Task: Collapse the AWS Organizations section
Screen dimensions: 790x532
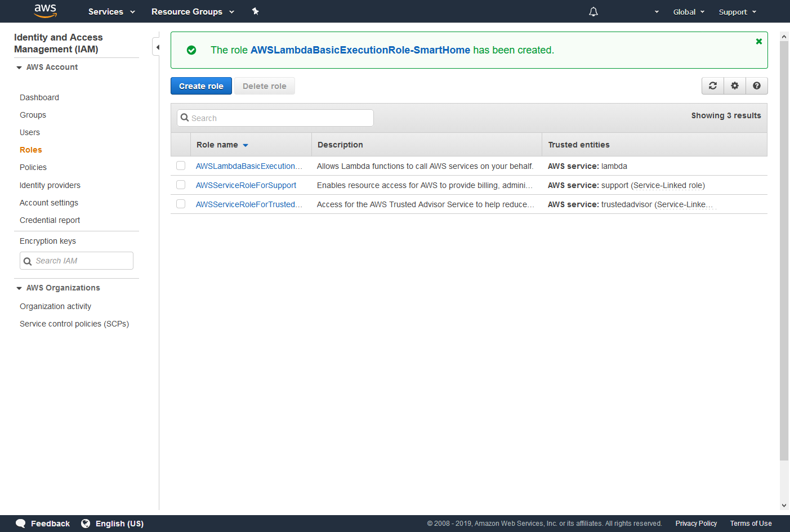Action: 19,288
